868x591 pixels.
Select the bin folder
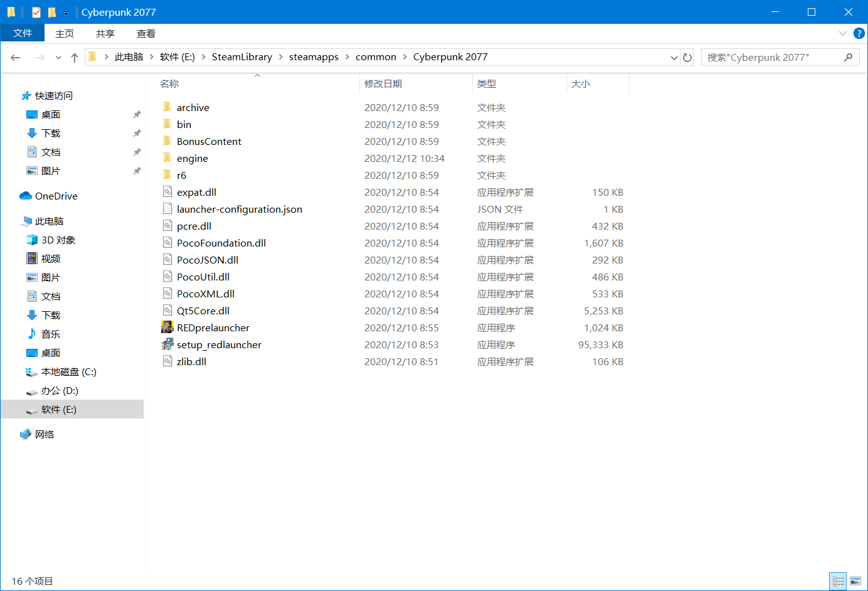tap(184, 124)
